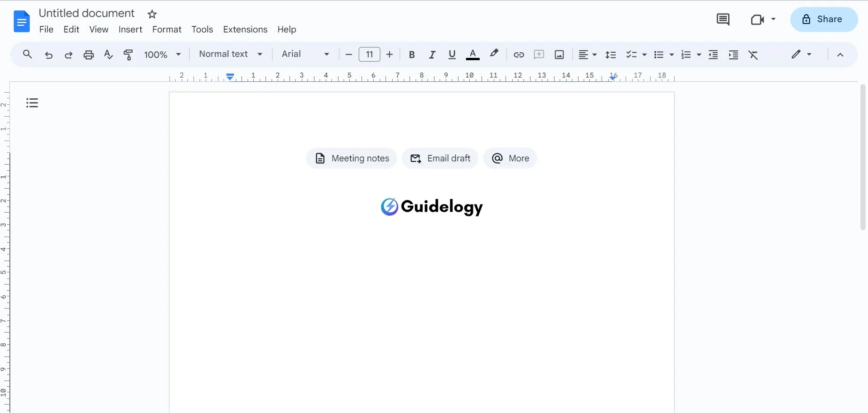Click the right indent marker on ruler
The image size is (868, 413).
coord(612,78)
